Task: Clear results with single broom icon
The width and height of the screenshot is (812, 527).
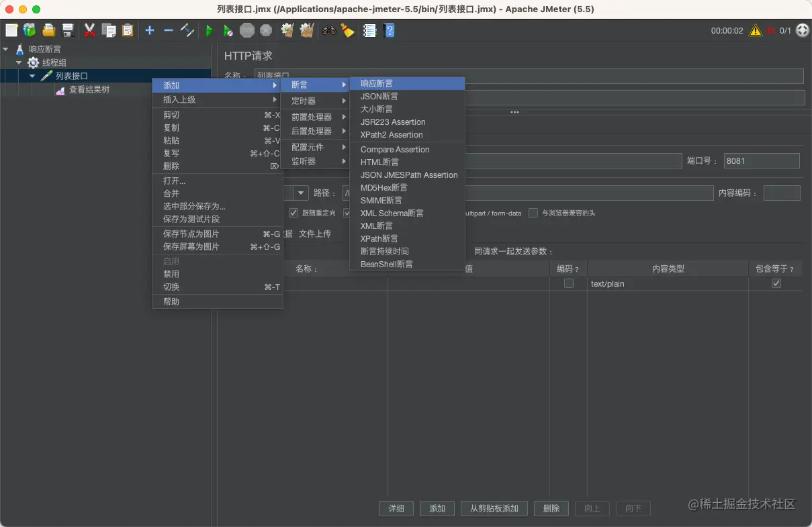Action: [287, 30]
